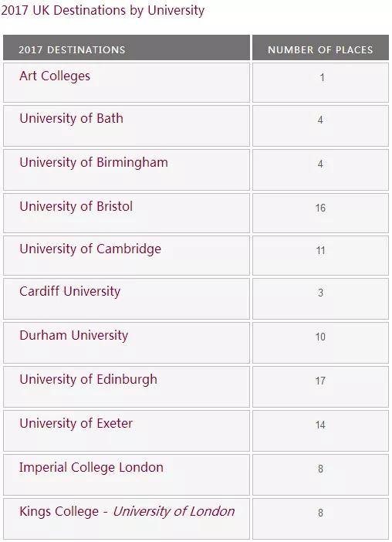Click the Durham University destination
This screenshot has width=392, height=542.
[73, 335]
